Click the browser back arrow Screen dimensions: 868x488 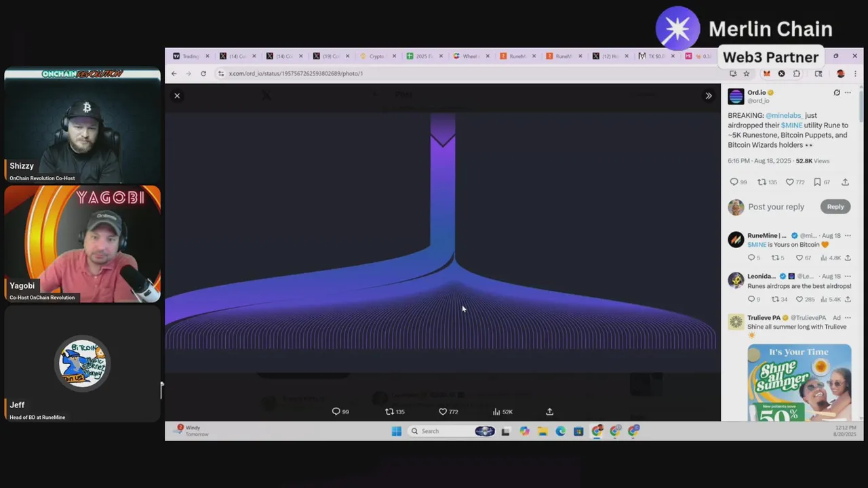tap(174, 73)
